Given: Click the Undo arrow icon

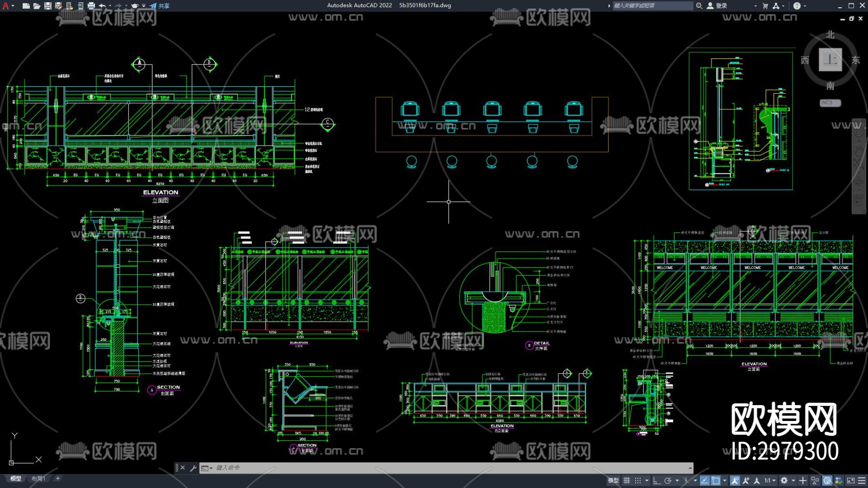Looking at the screenshot, I should pos(102,6).
